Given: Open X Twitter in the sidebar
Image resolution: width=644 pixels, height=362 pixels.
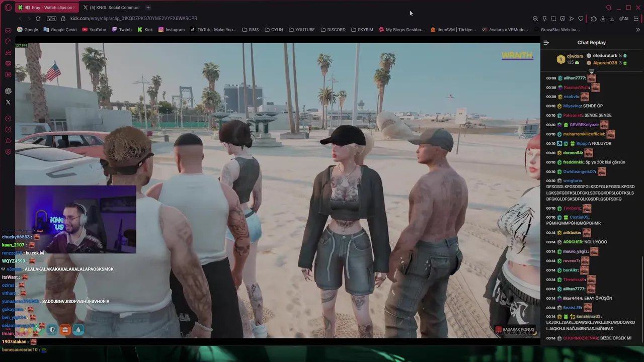Looking at the screenshot, I should [8, 102].
